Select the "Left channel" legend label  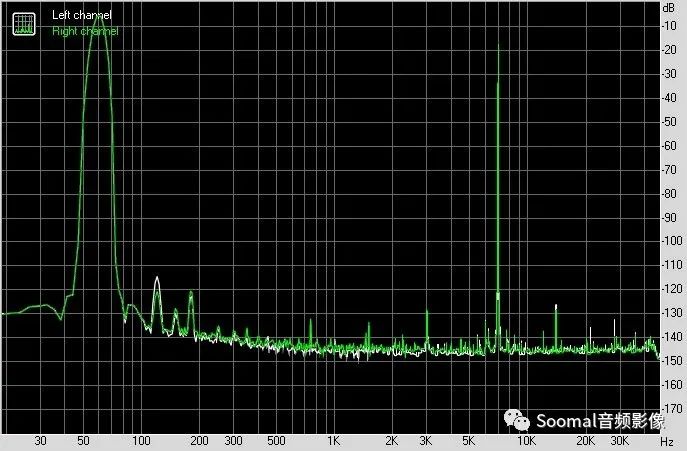82,15
